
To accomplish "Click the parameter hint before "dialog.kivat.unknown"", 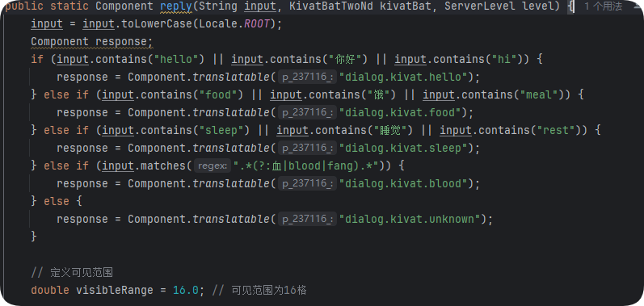I will (x=308, y=219).
